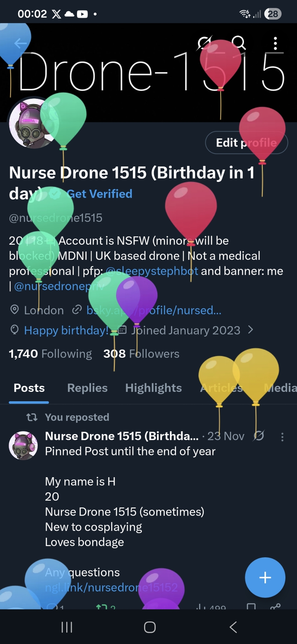Open the three-dot overflow menu in header
Image resolution: width=297 pixels, height=644 pixels.
(275, 43)
